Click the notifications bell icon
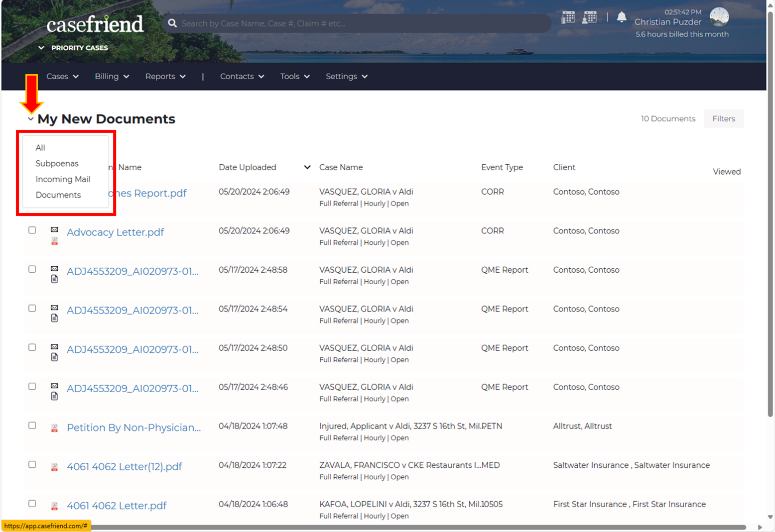The width and height of the screenshot is (775, 532). 622,17
